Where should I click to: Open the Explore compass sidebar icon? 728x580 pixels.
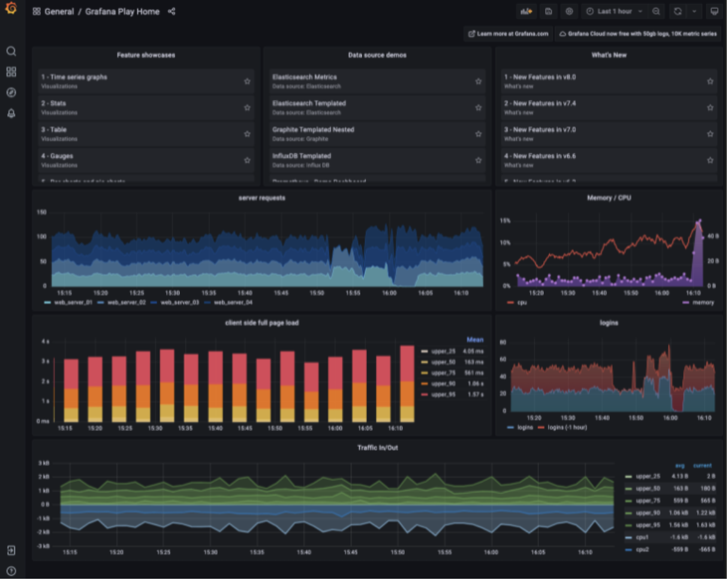11,92
